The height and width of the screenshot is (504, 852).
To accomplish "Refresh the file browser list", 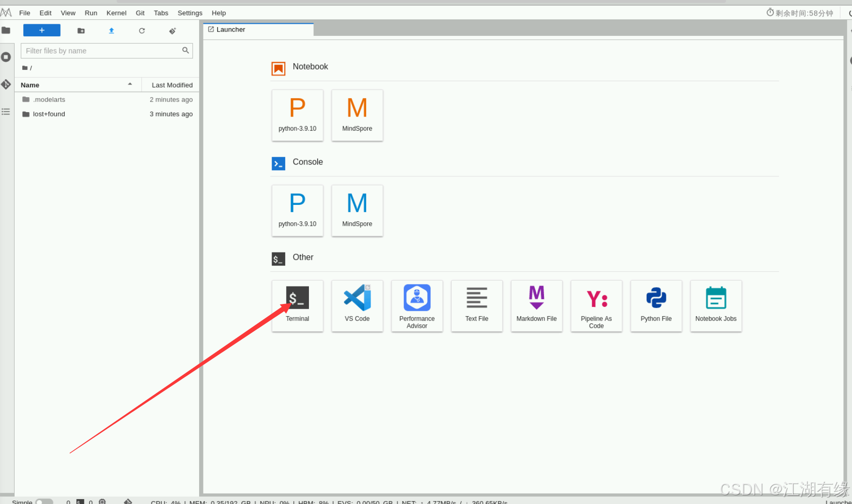I will click(x=142, y=31).
